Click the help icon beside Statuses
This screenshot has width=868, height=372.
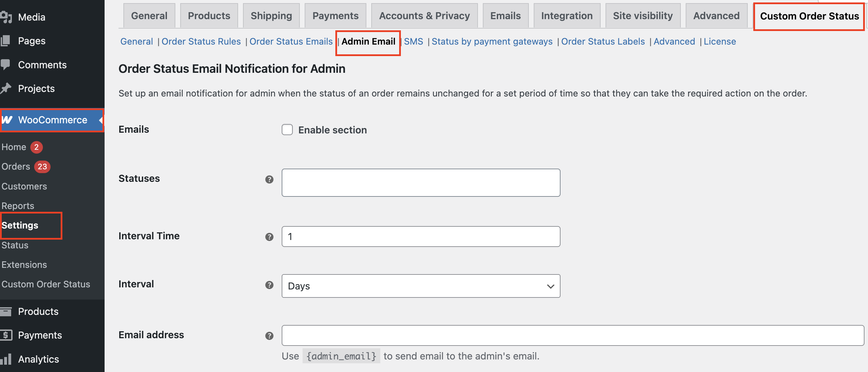pyautogui.click(x=269, y=179)
